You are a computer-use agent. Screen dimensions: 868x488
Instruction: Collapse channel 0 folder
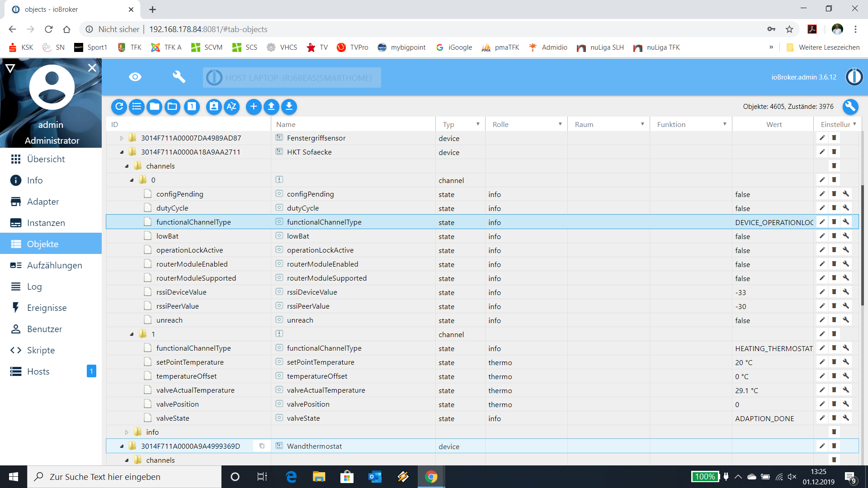point(132,180)
